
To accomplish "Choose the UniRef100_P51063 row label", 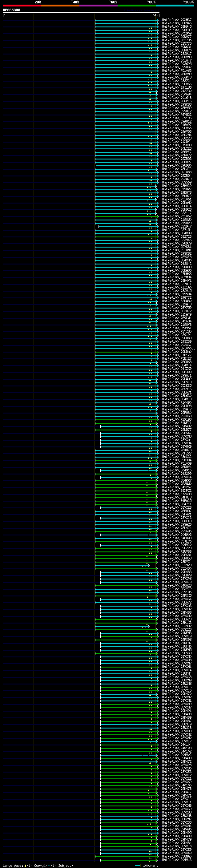I will pyautogui.click(x=177, y=71).
